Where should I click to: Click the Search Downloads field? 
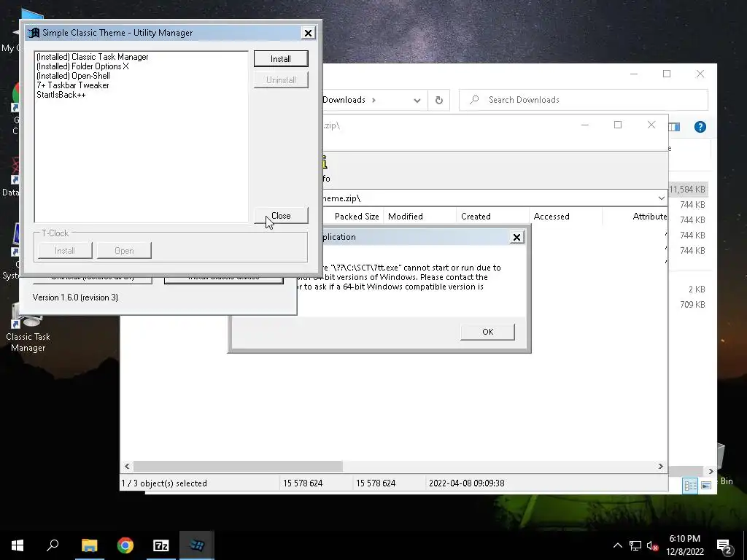click(x=584, y=100)
